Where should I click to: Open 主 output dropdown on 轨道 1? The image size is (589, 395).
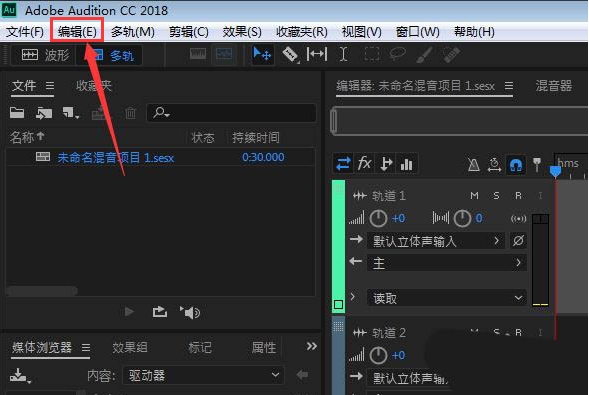click(447, 263)
